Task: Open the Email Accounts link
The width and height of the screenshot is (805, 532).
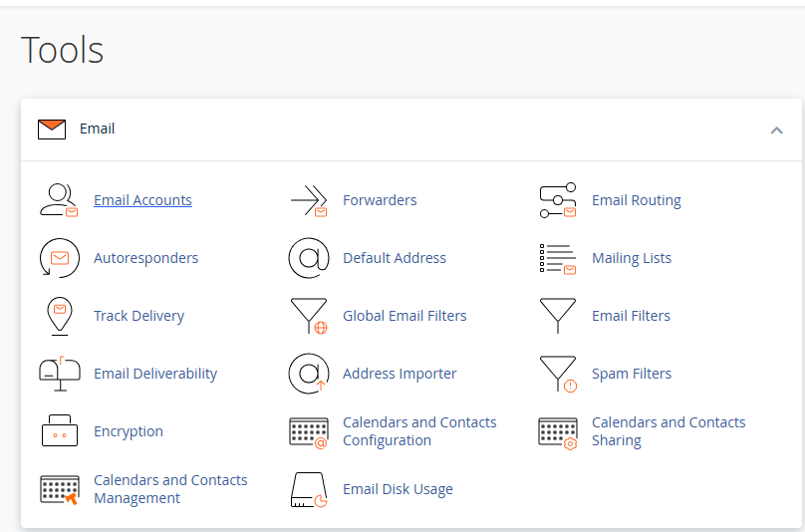Action: point(142,200)
